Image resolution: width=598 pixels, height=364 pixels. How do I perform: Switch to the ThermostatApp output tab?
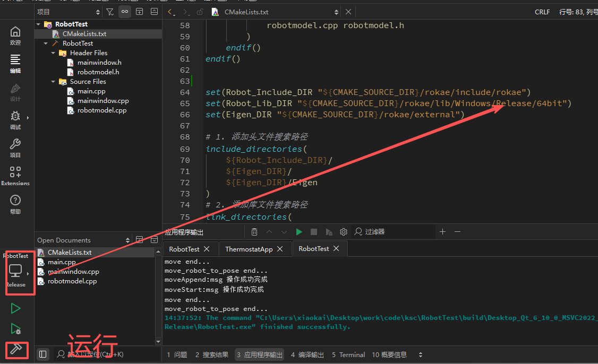click(249, 249)
